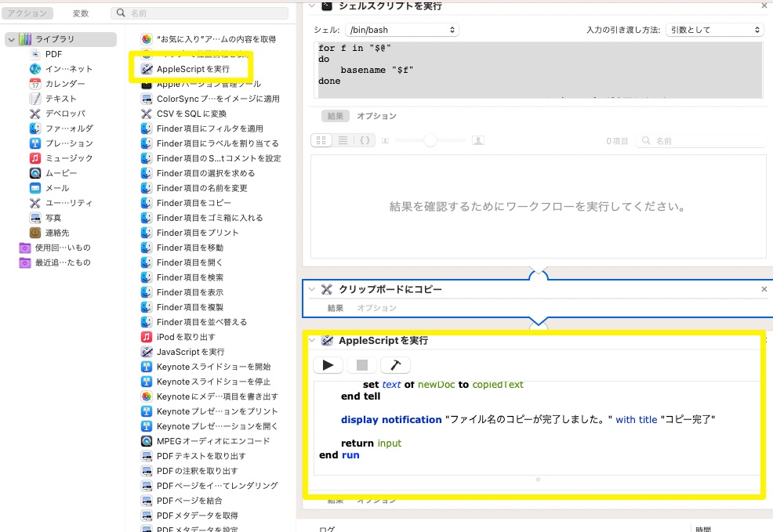Collapse the シェルスクリプトを実行 action

(311, 6)
